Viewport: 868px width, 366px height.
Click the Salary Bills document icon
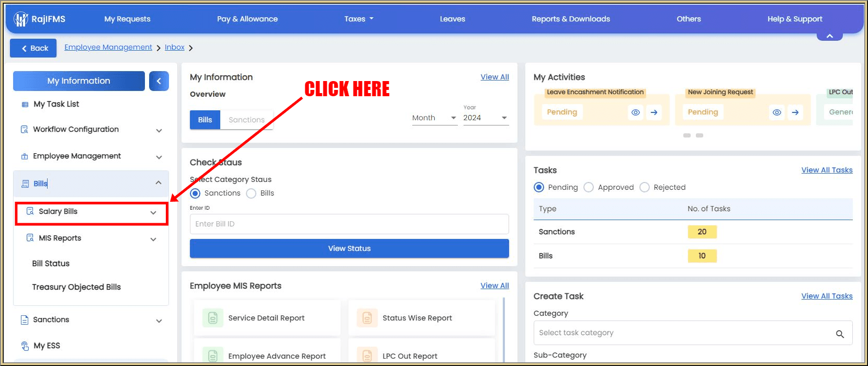(30, 211)
